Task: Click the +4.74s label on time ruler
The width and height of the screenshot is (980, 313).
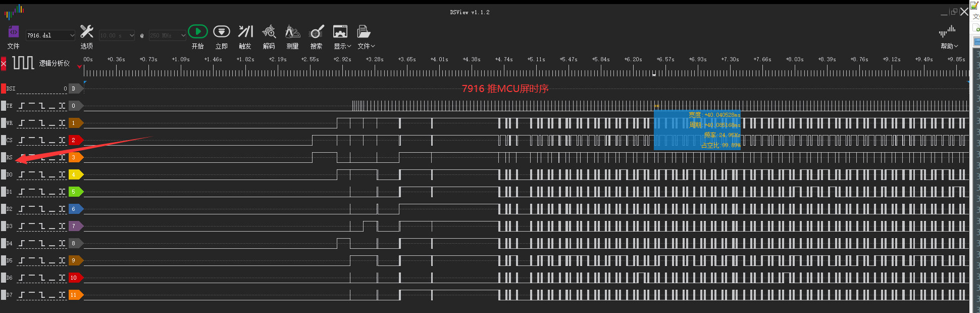Action: tap(504, 59)
